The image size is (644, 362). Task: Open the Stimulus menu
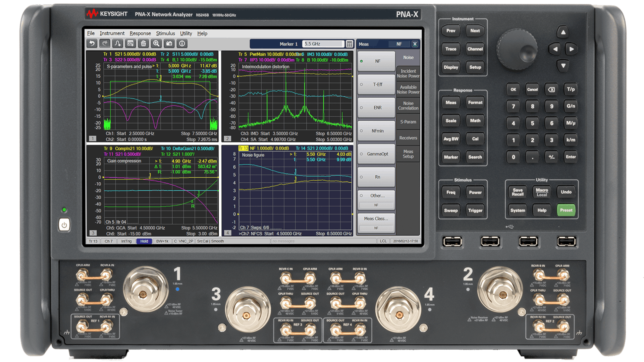tap(166, 33)
